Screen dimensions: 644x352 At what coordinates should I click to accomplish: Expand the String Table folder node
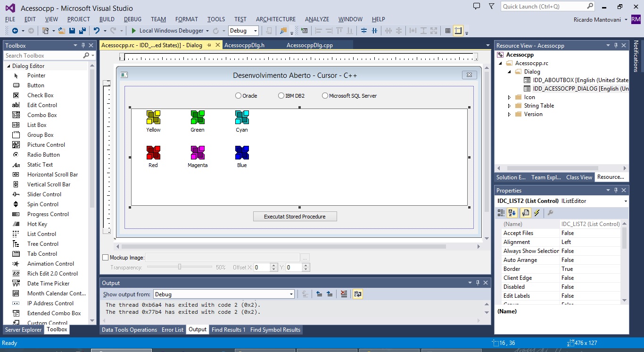pos(509,106)
